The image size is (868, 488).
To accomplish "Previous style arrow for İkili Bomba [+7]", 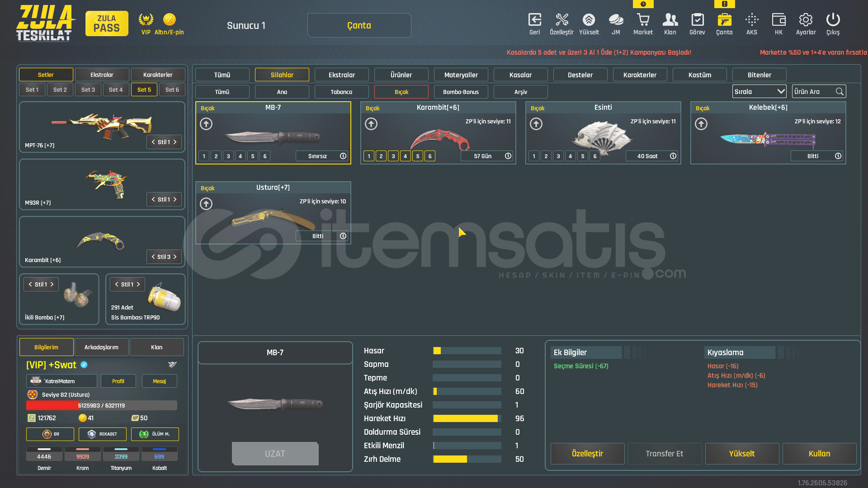I will [x=30, y=284].
